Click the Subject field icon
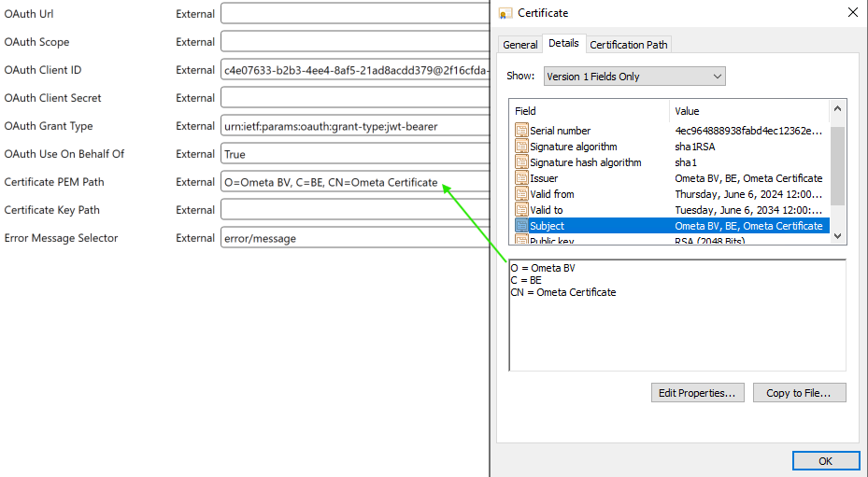 point(521,226)
